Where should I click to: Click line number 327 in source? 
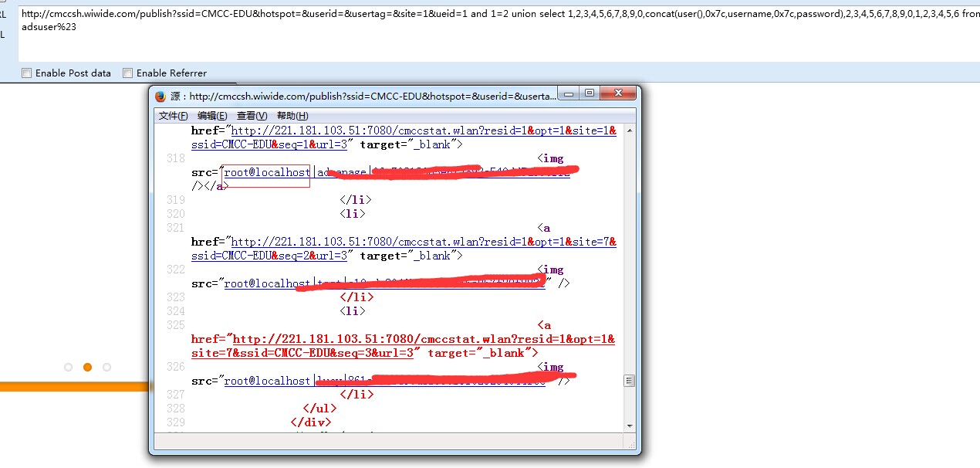tap(174, 395)
